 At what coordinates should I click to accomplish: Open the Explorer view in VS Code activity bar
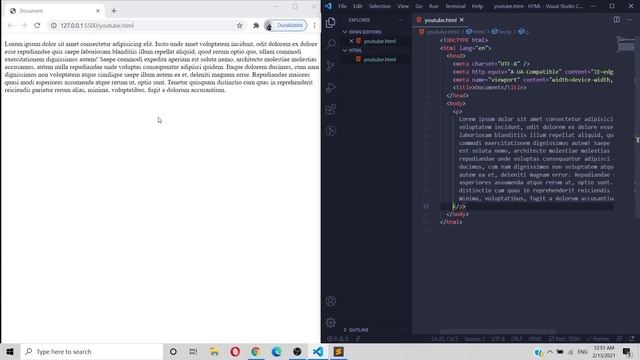tap(331, 22)
